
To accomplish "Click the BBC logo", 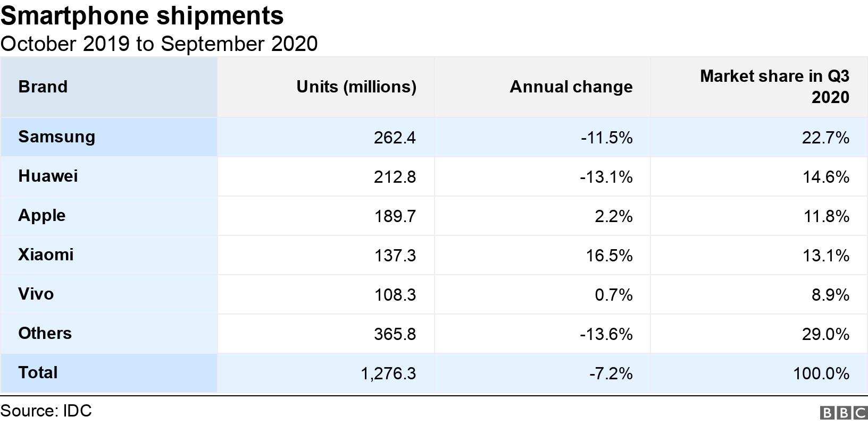I will click(843, 413).
